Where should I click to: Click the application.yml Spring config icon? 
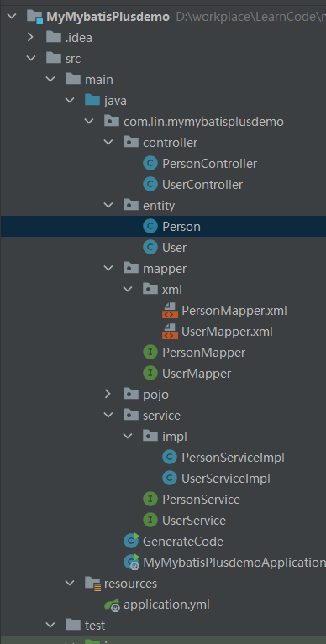112,605
